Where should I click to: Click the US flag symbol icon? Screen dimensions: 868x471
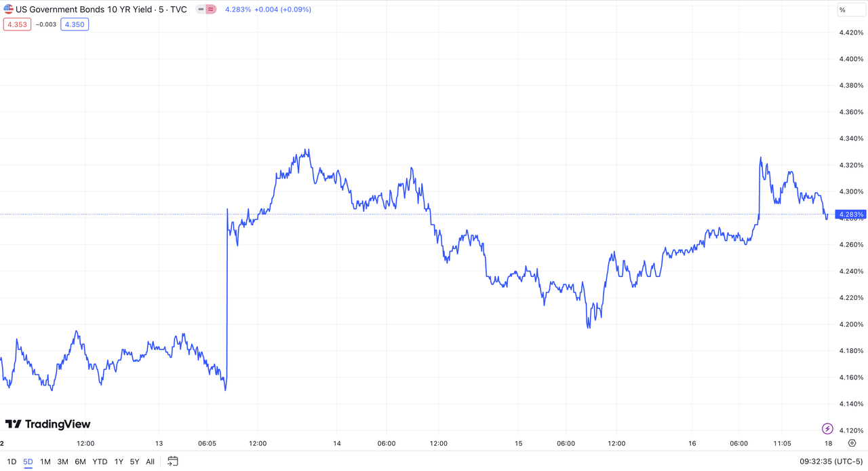click(9, 10)
